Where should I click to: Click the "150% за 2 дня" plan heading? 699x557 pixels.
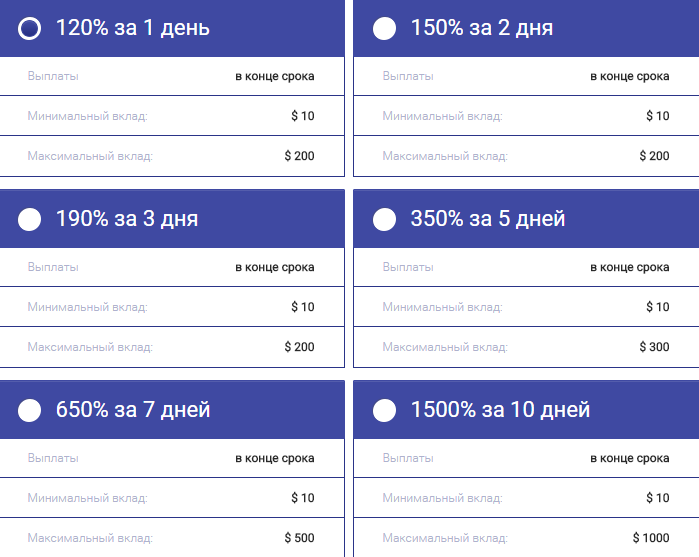pyautogui.click(x=481, y=28)
